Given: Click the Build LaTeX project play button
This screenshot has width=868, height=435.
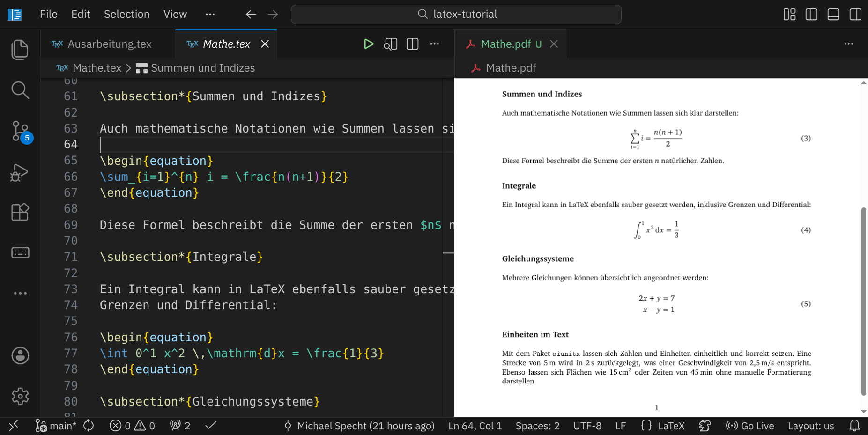Looking at the screenshot, I should (x=369, y=44).
